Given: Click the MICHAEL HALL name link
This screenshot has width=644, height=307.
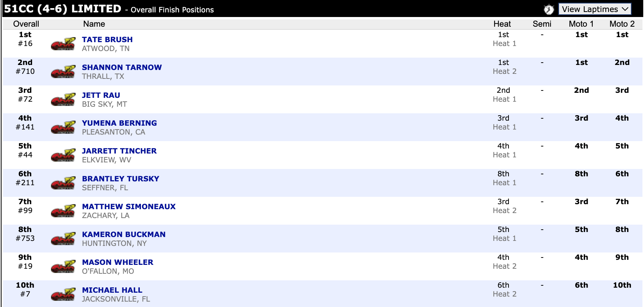Looking at the screenshot, I should (x=112, y=290).
